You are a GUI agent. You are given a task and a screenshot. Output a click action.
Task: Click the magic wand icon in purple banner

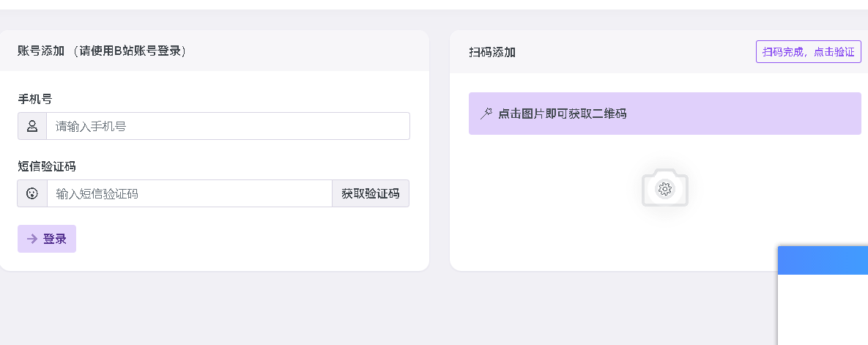click(486, 114)
